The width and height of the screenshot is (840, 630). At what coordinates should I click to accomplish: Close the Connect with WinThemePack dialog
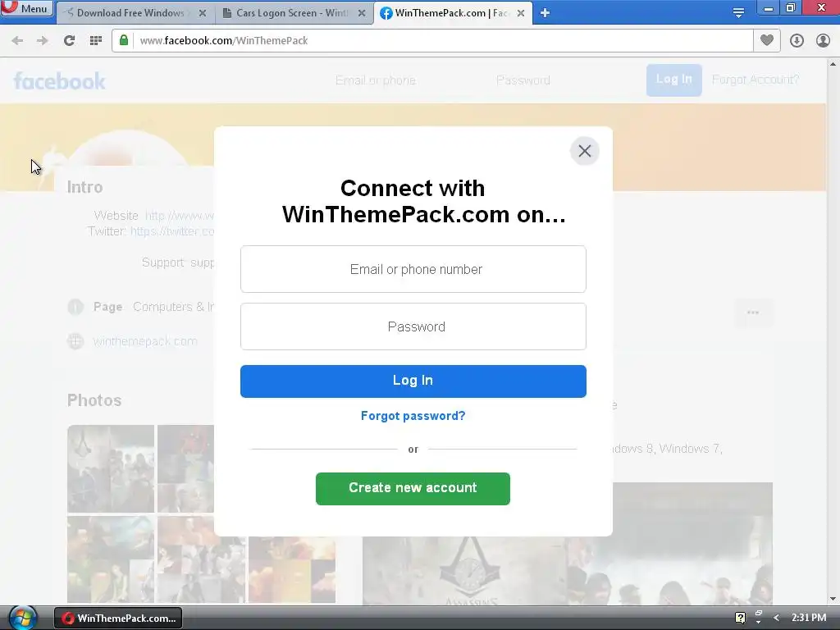[x=584, y=151]
